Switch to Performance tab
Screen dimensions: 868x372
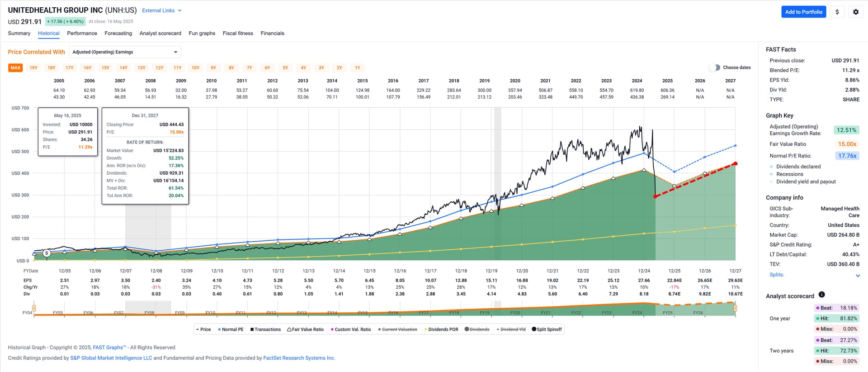tap(82, 33)
